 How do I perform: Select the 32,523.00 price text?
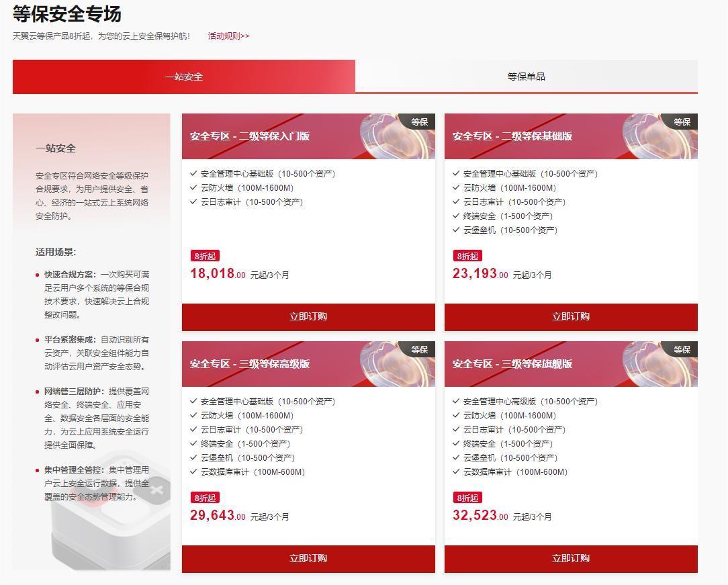click(x=481, y=515)
